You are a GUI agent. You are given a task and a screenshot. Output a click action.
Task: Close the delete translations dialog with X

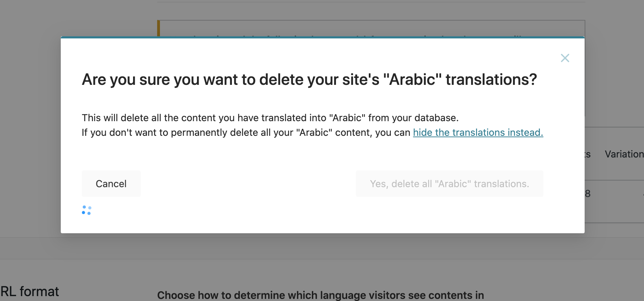[x=565, y=58]
